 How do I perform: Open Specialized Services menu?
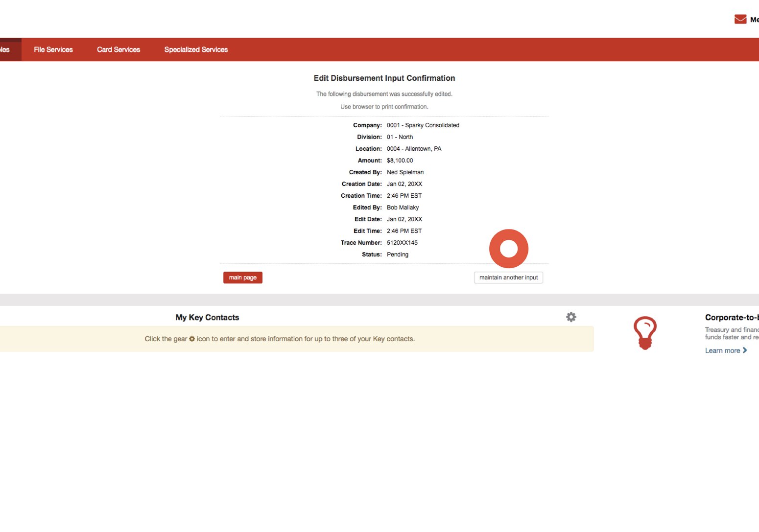pos(196,49)
